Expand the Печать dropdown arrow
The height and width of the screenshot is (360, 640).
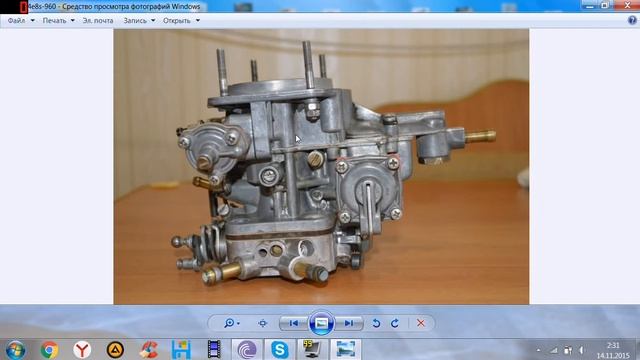(73, 20)
